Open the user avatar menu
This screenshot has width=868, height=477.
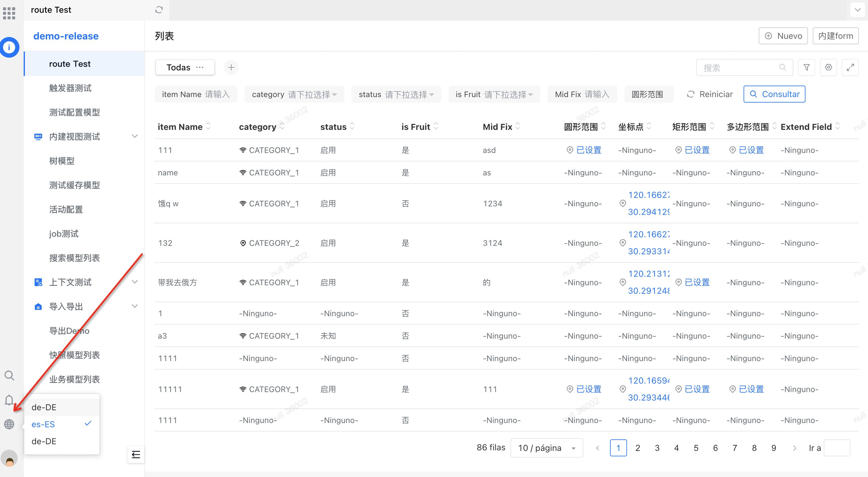tap(9, 458)
